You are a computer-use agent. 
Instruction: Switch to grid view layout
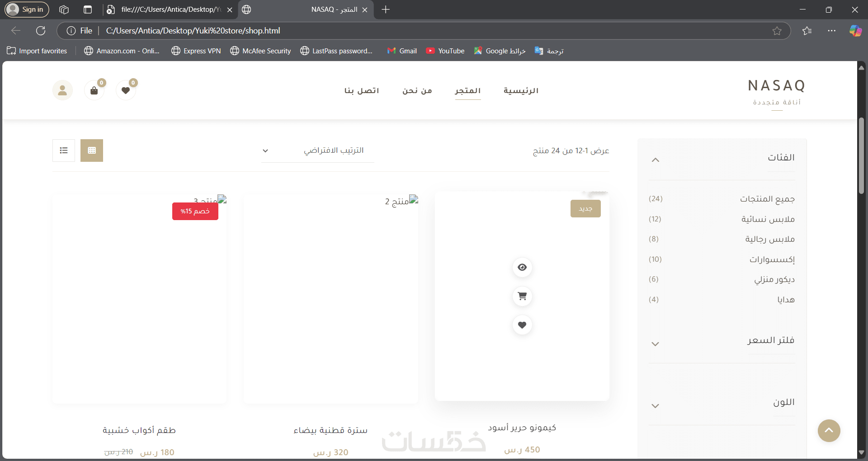[x=92, y=151]
